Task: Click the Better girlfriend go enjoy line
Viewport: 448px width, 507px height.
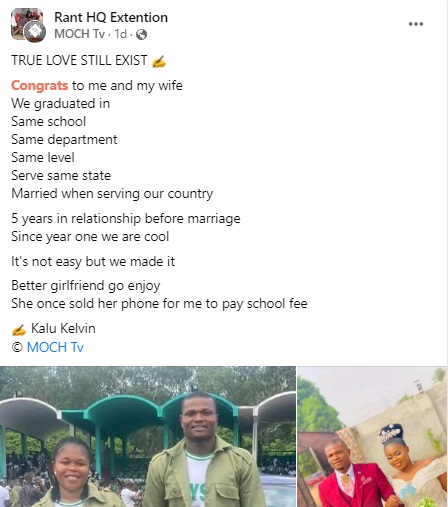Action: pos(86,286)
